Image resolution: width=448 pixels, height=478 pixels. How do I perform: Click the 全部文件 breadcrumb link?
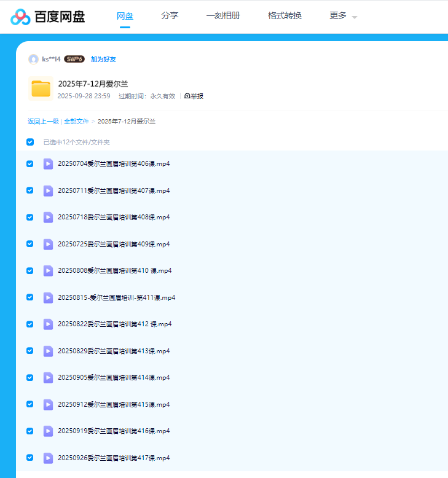pos(77,121)
